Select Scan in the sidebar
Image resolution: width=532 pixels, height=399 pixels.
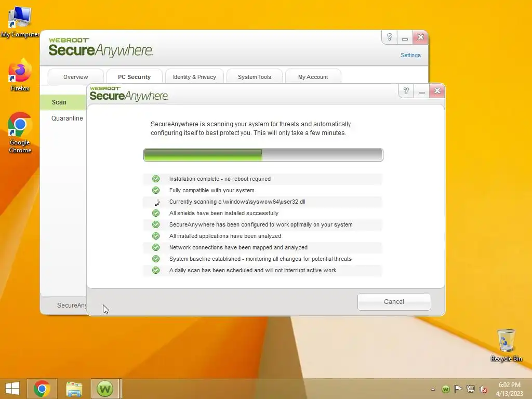[63, 102]
